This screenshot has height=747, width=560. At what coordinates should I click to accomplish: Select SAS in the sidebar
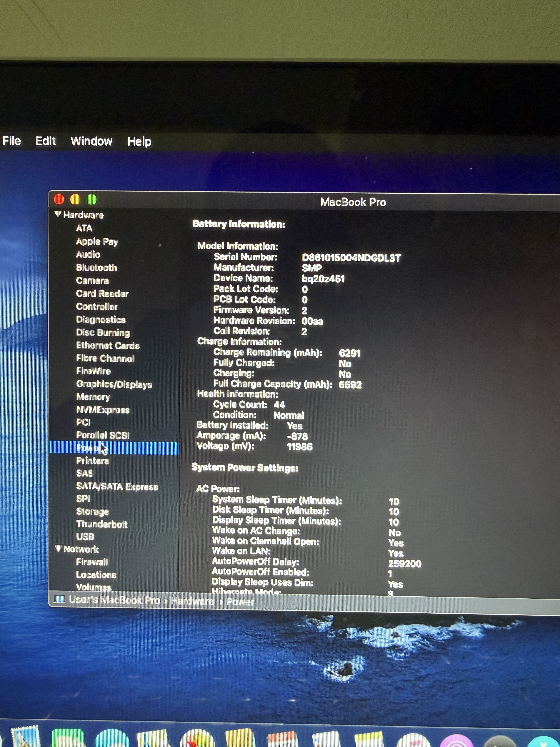85,473
